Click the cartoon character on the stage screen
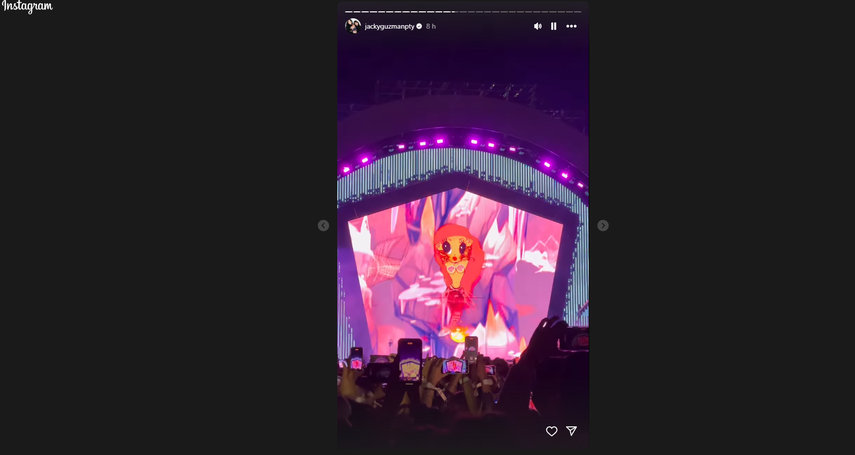855x455 pixels. (x=459, y=267)
